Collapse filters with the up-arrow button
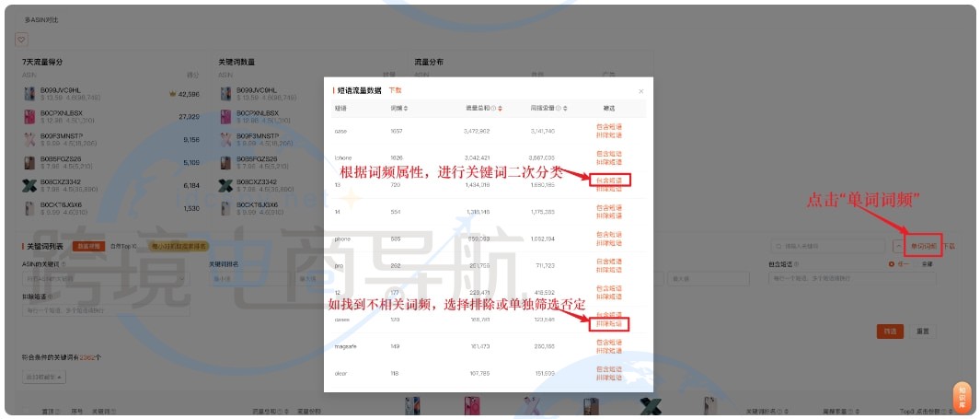Image resolution: width=980 pixels, height=419 pixels. point(899,247)
